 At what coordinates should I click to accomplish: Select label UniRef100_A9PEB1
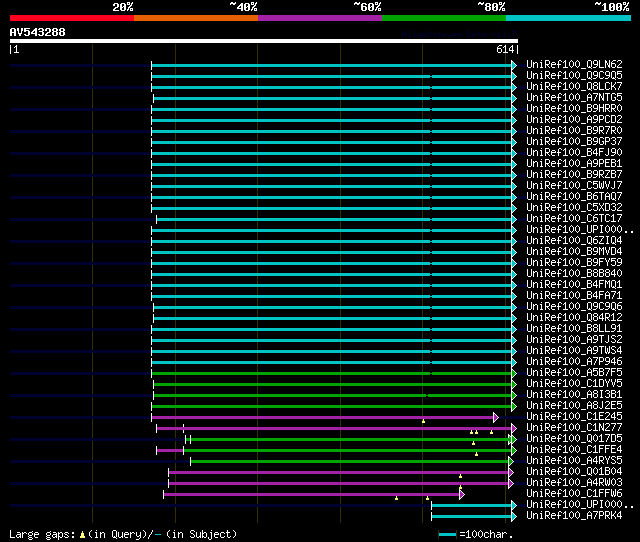574,164
